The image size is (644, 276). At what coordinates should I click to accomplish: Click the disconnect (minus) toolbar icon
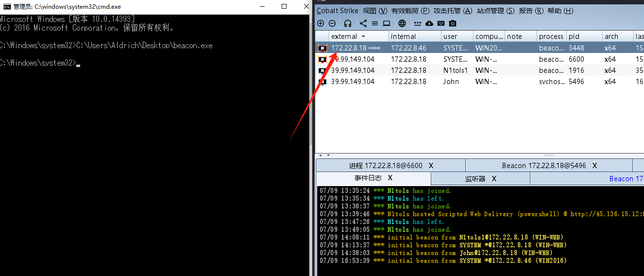tap(332, 23)
